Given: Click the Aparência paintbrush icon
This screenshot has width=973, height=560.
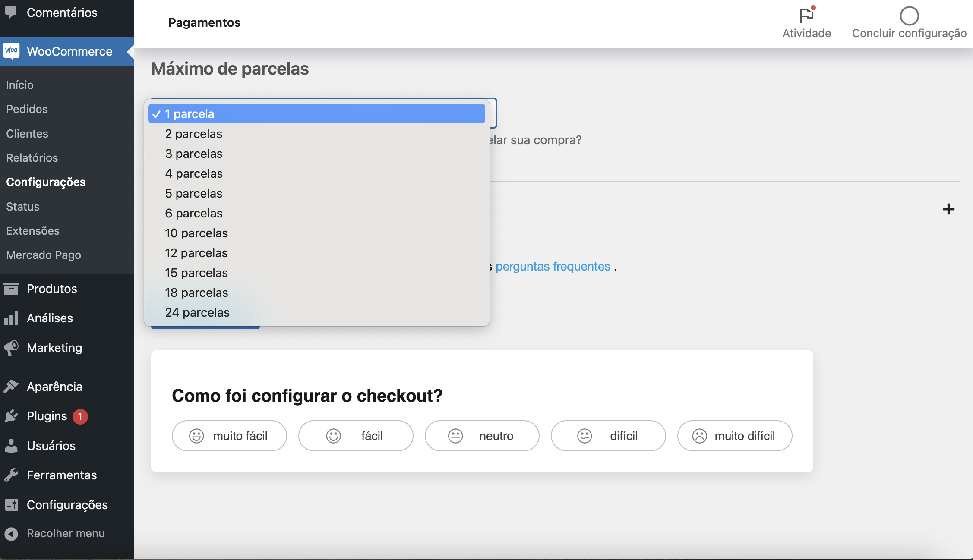Looking at the screenshot, I should pos(11,387).
